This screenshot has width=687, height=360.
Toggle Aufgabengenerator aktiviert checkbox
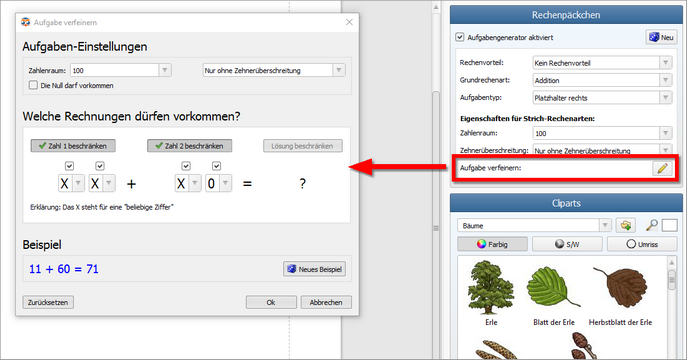pyautogui.click(x=459, y=37)
